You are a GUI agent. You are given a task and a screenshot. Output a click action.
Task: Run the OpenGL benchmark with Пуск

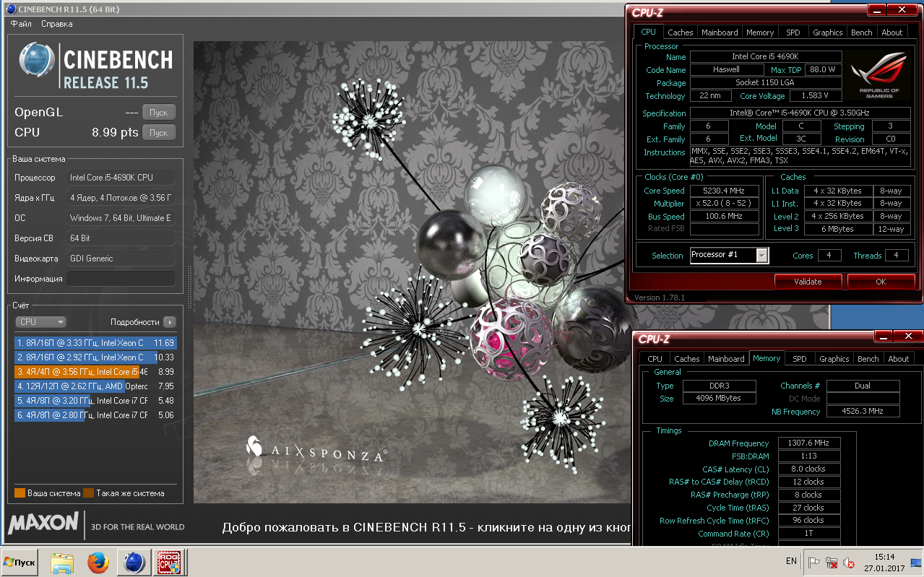point(159,113)
